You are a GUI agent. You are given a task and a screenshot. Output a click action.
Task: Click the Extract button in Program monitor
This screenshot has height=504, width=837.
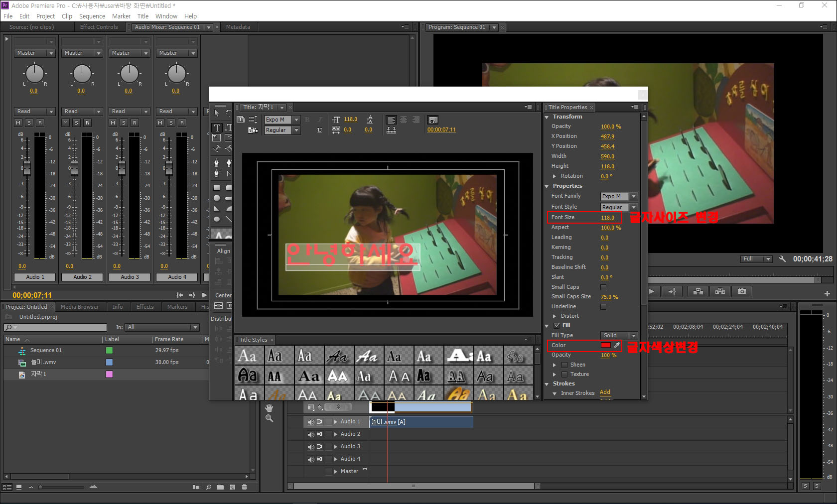click(x=720, y=291)
